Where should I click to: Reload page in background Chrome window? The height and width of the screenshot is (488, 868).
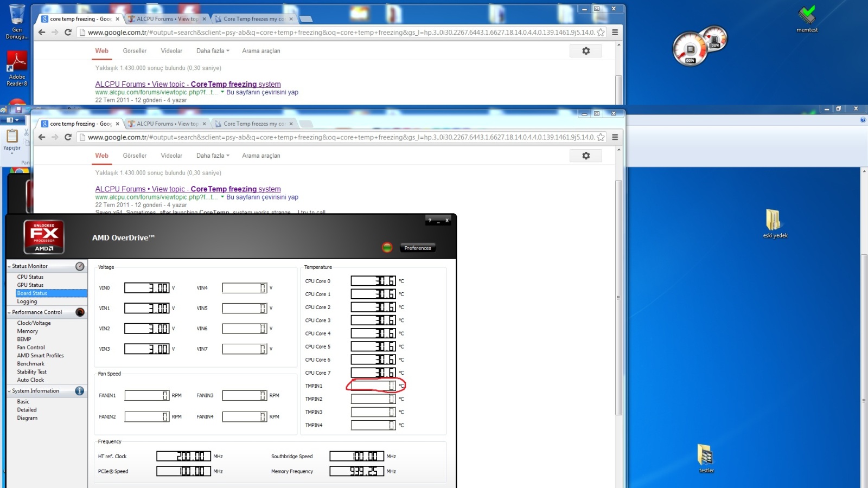click(x=68, y=33)
